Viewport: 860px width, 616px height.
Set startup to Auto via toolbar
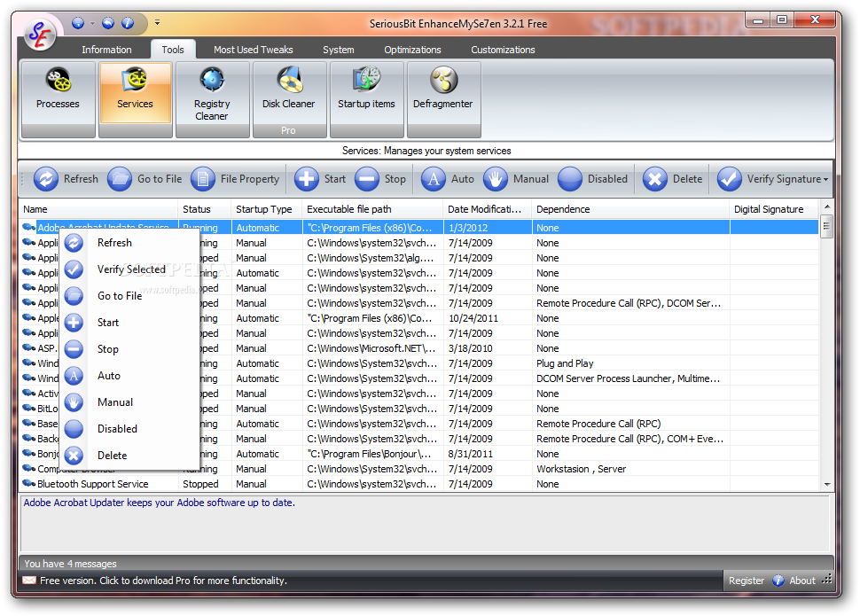[x=448, y=179]
